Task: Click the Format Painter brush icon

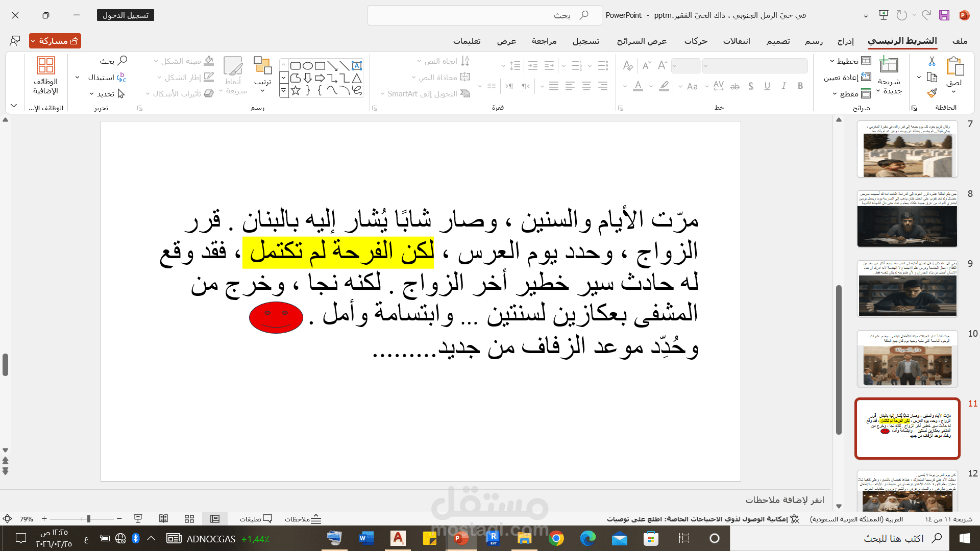Action: coord(932,93)
